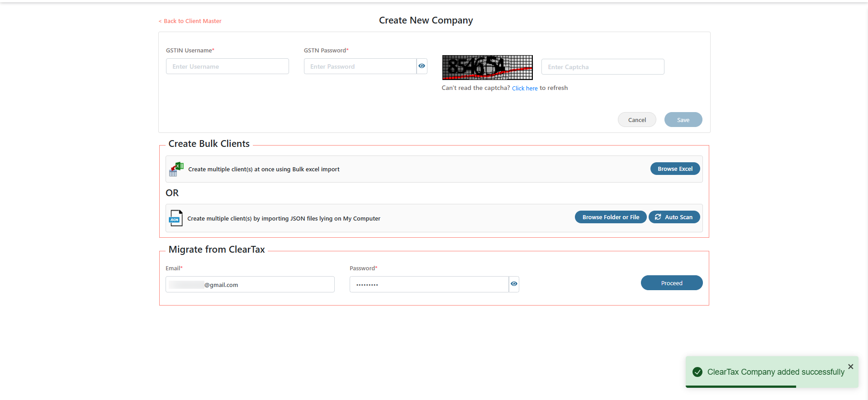868x400 pixels.
Task: Open Browse Excel file picker
Action: 675,169
